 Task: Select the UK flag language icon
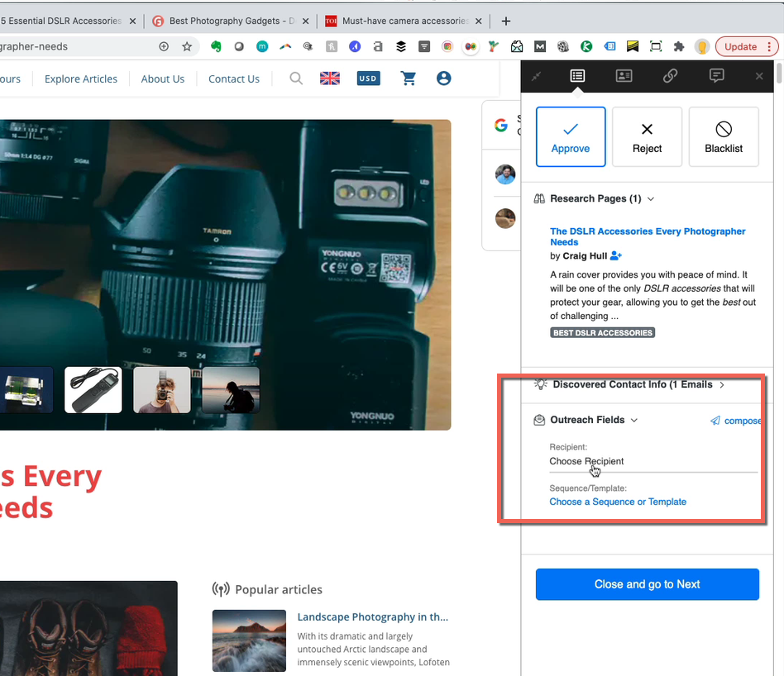330,79
